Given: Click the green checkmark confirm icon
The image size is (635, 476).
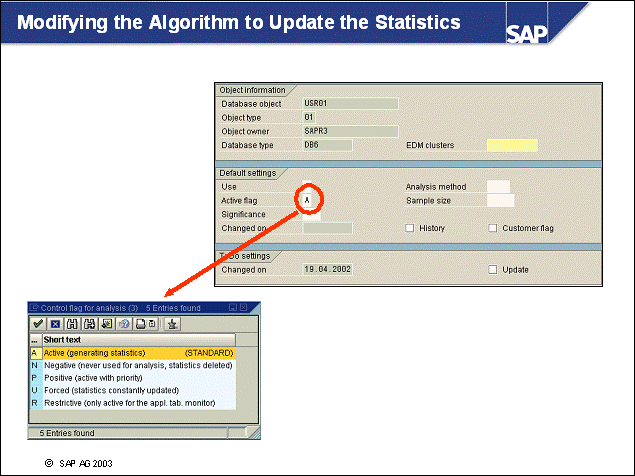Looking at the screenshot, I should [38, 324].
